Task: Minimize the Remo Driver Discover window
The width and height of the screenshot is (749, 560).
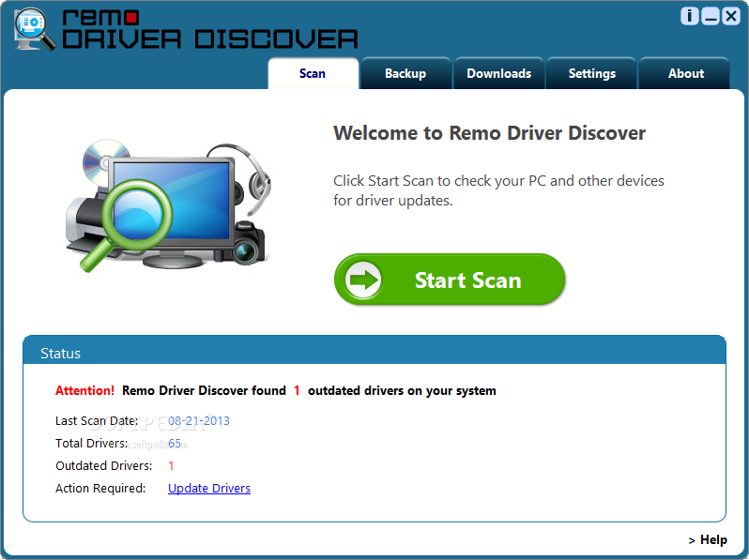Action: pyautogui.click(x=710, y=16)
